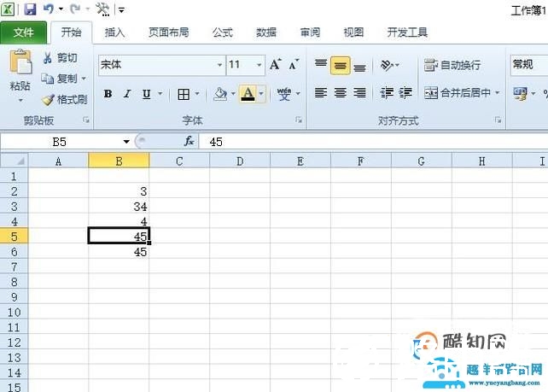548x392 pixels.
Task: Toggle Bold formatting
Action: [x=108, y=94]
